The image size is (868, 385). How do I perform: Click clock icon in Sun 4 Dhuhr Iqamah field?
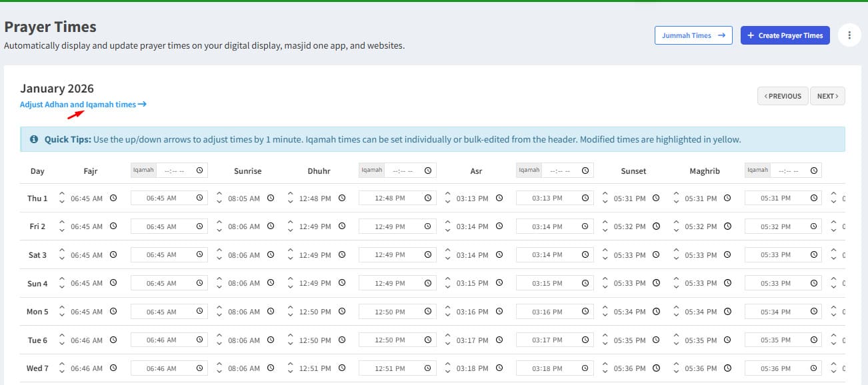pyautogui.click(x=428, y=283)
